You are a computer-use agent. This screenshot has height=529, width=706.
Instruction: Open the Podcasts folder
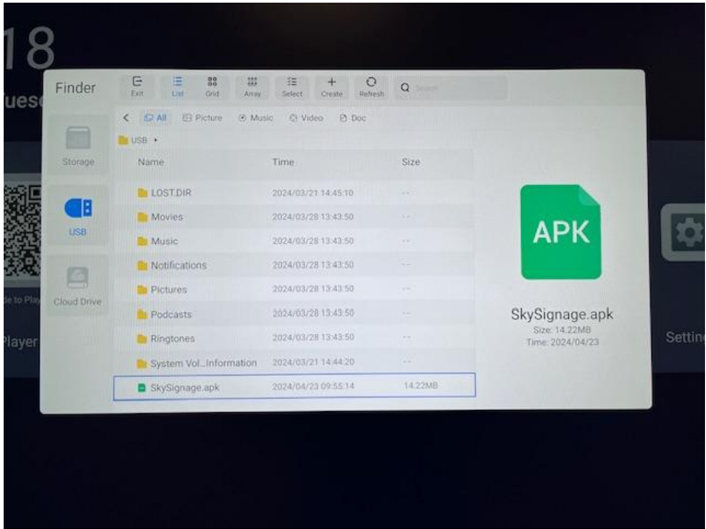point(294,313)
